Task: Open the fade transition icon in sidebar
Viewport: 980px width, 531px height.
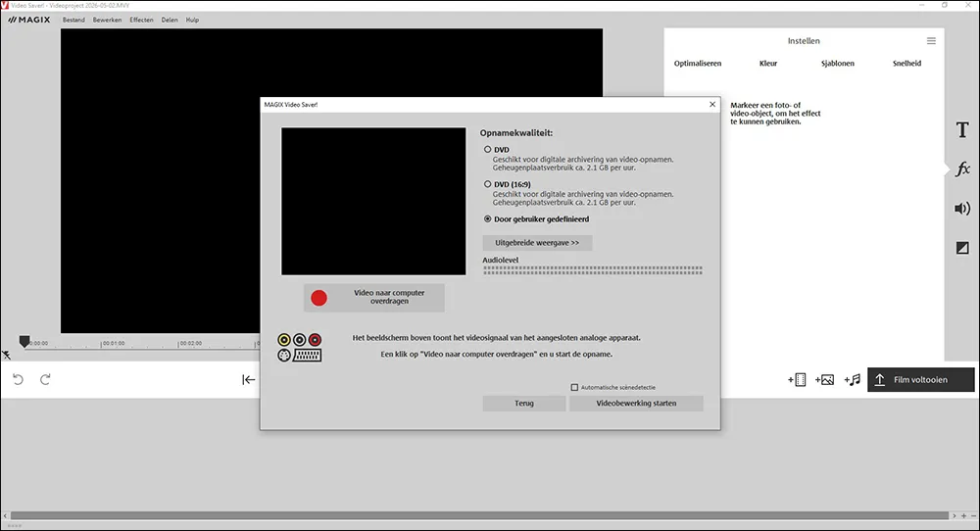Action: (x=962, y=248)
